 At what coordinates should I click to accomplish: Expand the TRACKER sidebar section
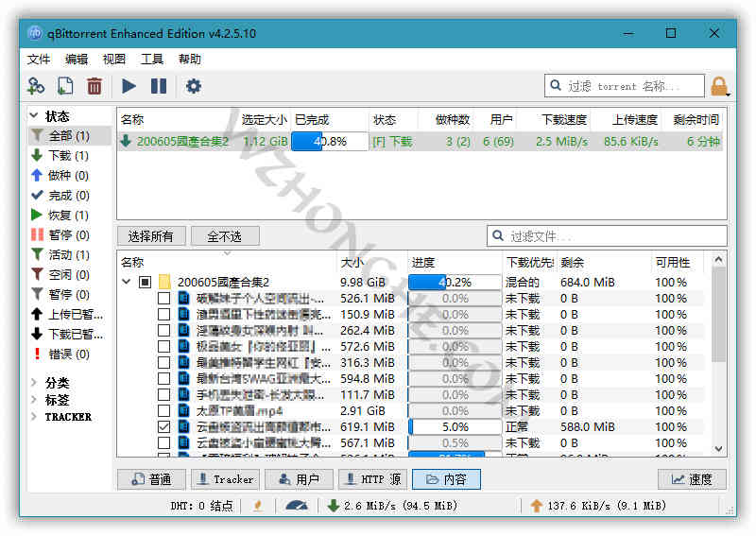click(x=34, y=416)
